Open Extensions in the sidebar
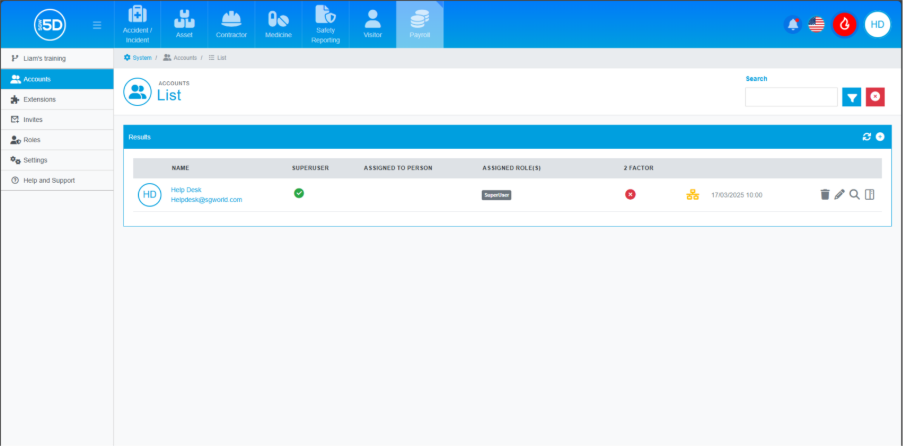This screenshot has width=903, height=447. (57, 99)
